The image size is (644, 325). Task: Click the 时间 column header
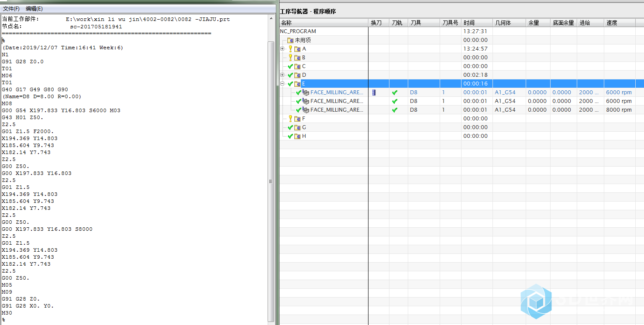coord(477,23)
